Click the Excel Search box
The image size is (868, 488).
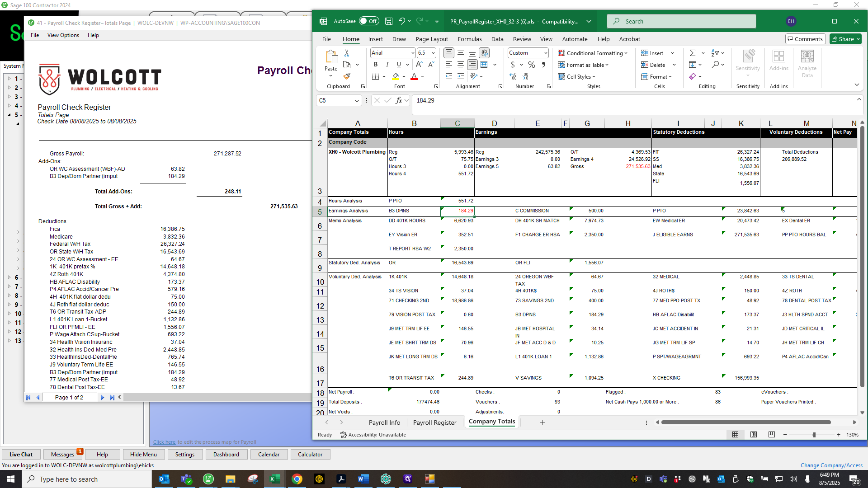pos(682,21)
